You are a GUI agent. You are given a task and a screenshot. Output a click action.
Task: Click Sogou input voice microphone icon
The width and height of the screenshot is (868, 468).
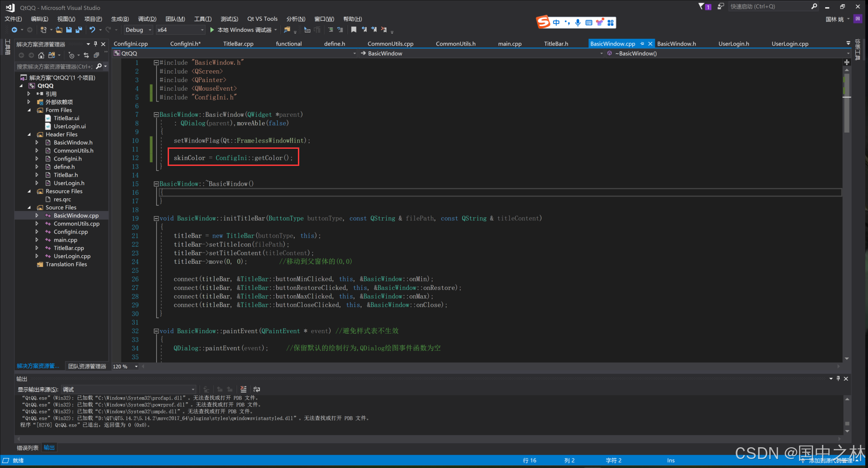(578, 23)
